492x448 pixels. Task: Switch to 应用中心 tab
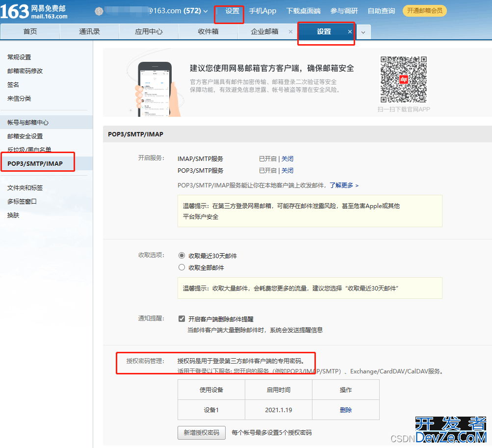tap(149, 31)
